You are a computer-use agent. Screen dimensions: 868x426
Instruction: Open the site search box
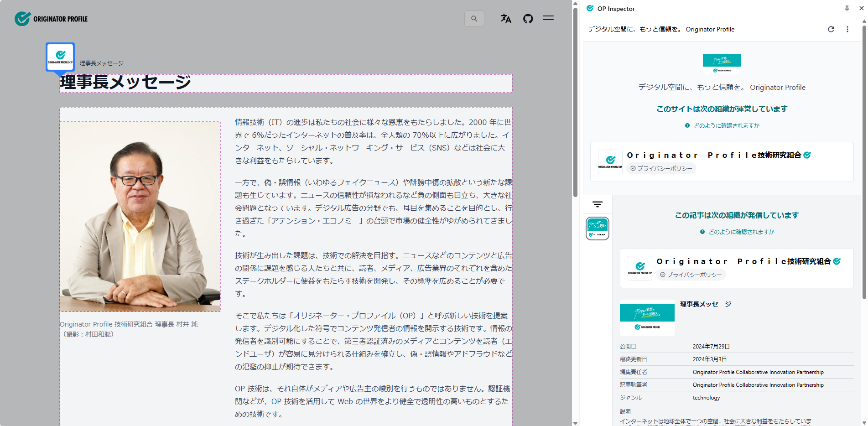pyautogui.click(x=474, y=19)
